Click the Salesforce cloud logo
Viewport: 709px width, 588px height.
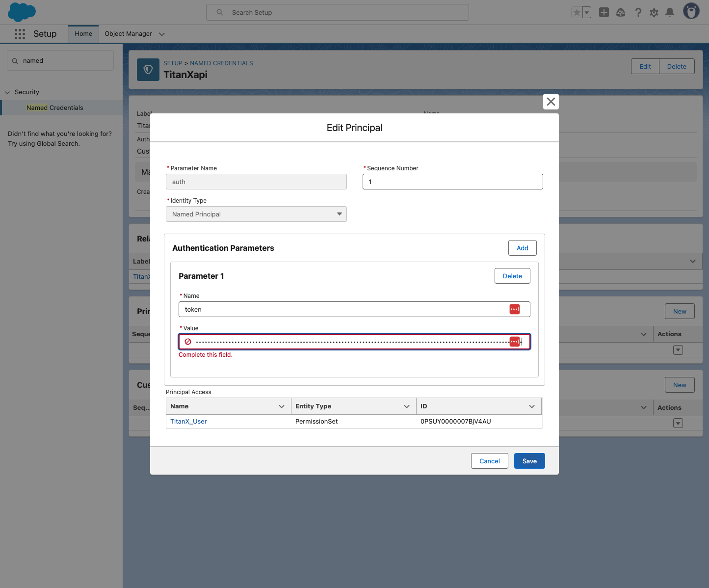point(22,12)
